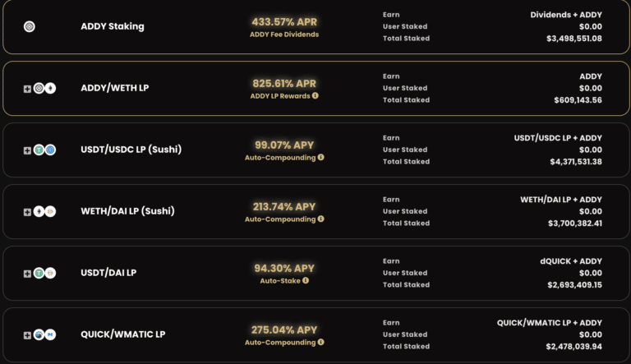This screenshot has height=364, width=631.
Task: Expand QUICK/WMATIC LP plus icon
Action: 27,335
